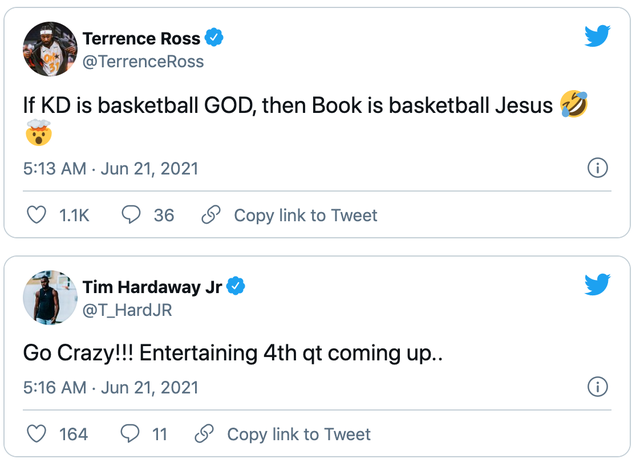The width and height of the screenshot is (640, 463).
Task: Like the Terrence Ross tweet with heart icon
Action: click(36, 215)
